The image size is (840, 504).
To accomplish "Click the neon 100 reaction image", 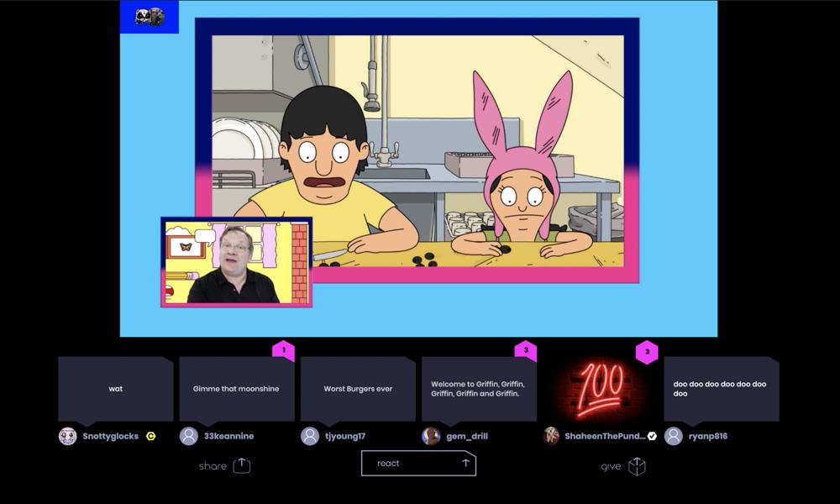I will point(600,391).
